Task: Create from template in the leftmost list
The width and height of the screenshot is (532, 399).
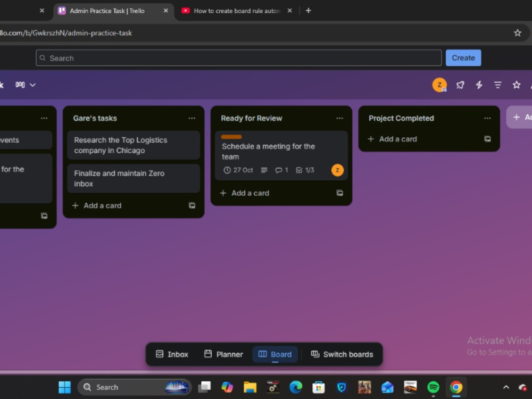Action: click(x=44, y=216)
